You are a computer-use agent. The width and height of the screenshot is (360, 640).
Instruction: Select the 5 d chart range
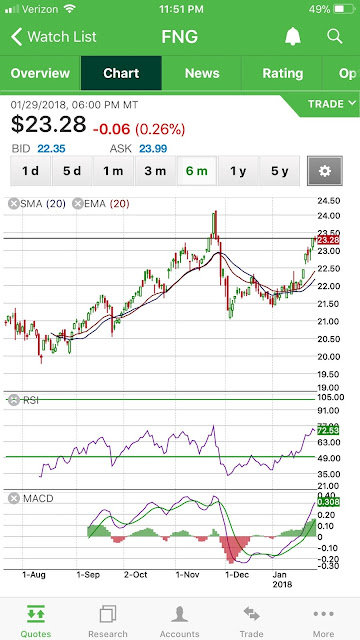pyautogui.click(x=72, y=171)
